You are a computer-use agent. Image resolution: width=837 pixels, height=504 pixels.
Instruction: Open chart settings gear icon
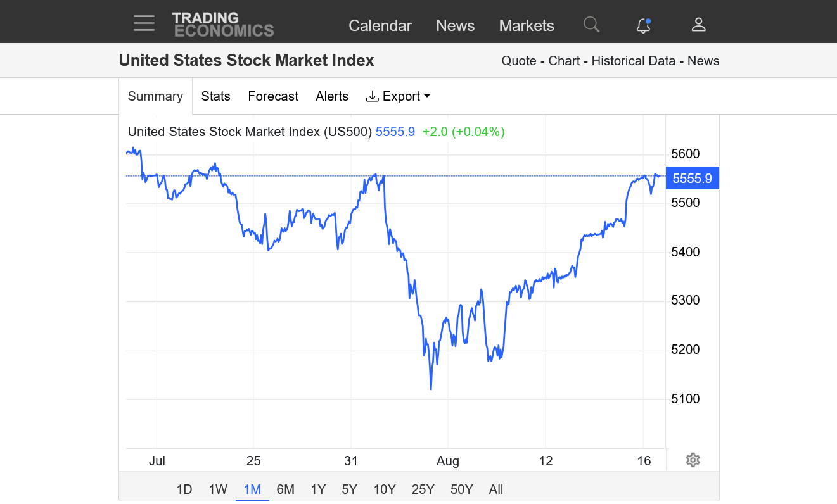coord(693,460)
